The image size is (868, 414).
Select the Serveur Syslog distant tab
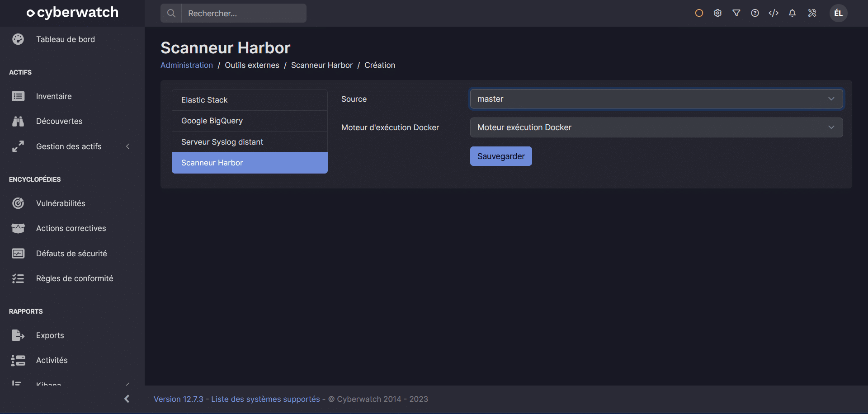[x=250, y=142]
